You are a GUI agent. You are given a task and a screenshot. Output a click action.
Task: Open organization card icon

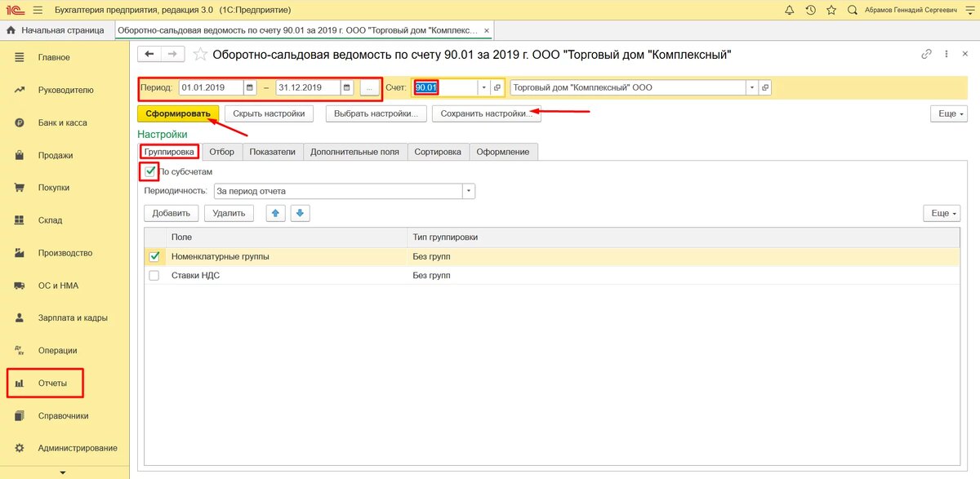pyautogui.click(x=764, y=87)
